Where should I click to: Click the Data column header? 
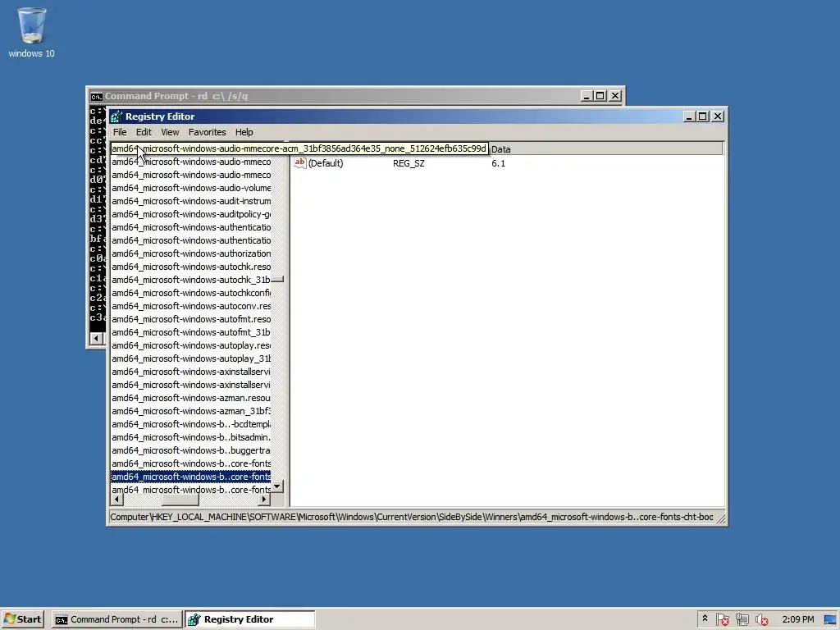(x=606, y=149)
